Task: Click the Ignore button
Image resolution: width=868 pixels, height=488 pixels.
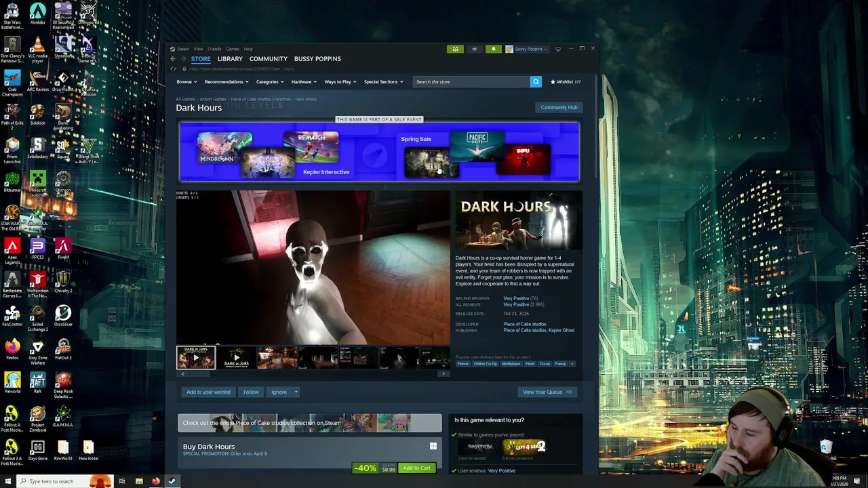Action: pos(279,392)
